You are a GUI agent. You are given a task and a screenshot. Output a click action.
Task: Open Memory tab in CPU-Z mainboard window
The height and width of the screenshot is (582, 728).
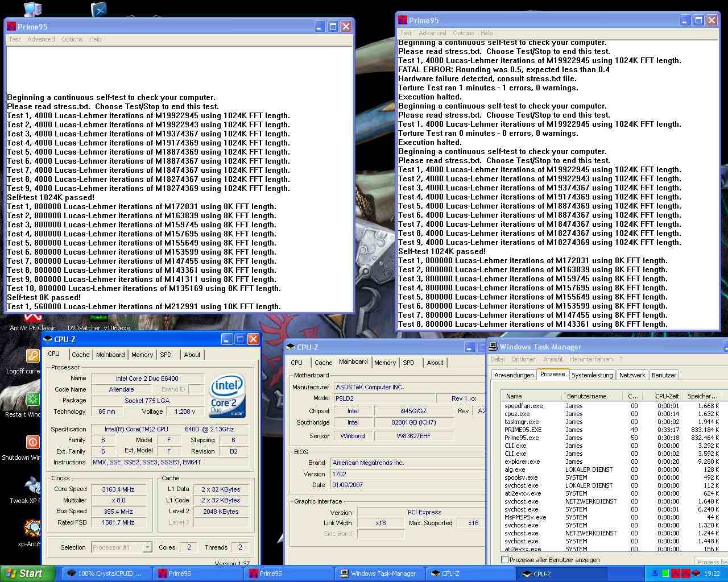pos(385,363)
